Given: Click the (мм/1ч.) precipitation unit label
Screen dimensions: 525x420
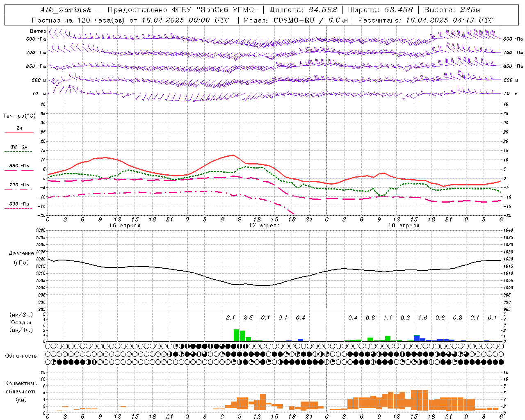Looking at the screenshot, I should 21,330.
